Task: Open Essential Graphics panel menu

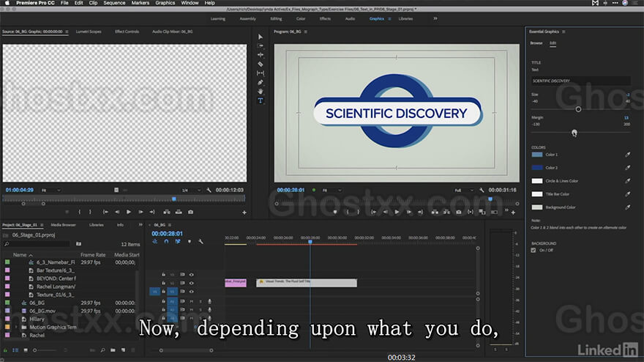Action: [563, 32]
